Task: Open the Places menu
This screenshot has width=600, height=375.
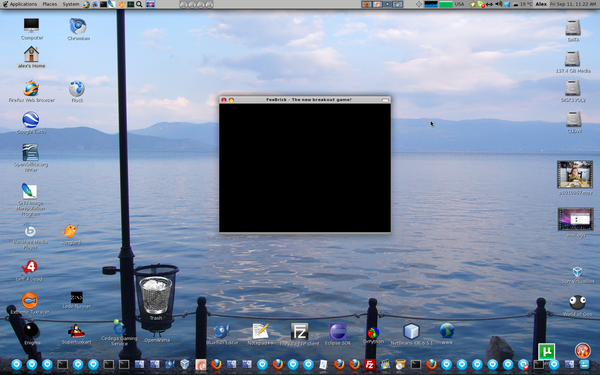Action: coord(50,4)
